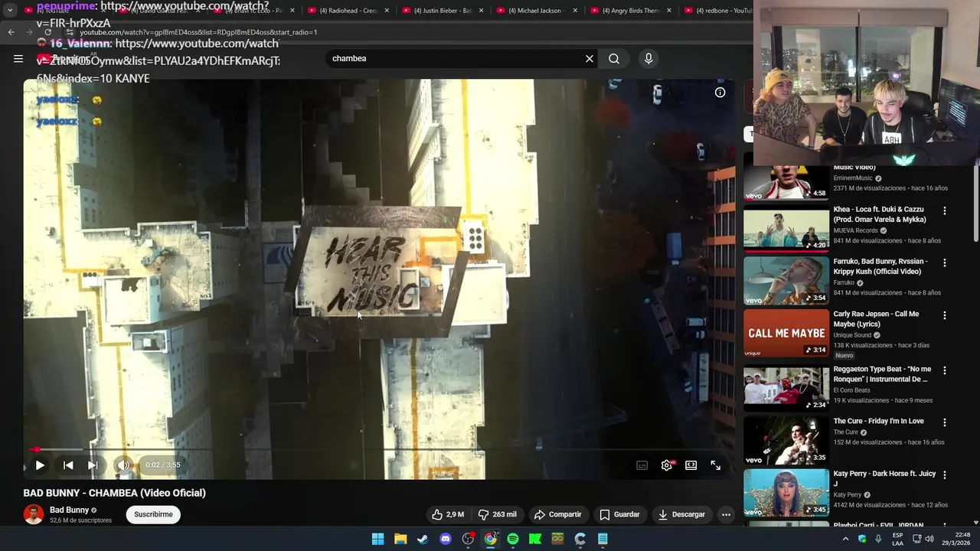This screenshot has width=980, height=551.
Task: Open File Explorer from taskbar
Action: [400, 539]
